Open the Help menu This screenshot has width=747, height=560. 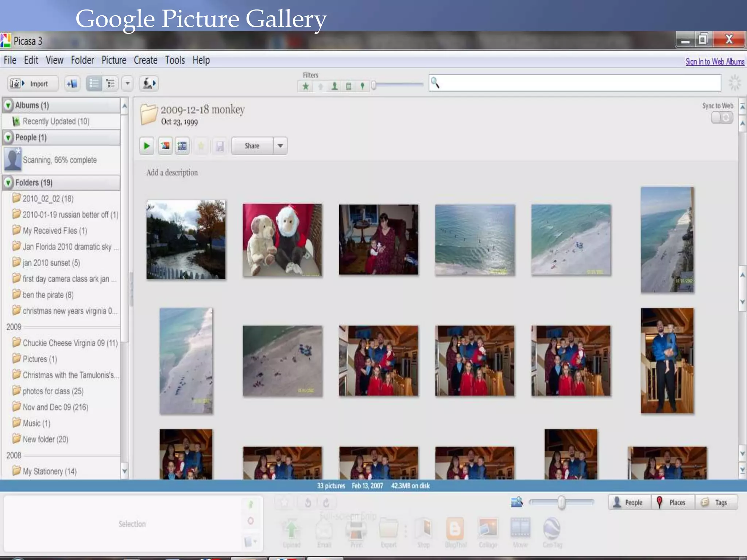point(201,60)
